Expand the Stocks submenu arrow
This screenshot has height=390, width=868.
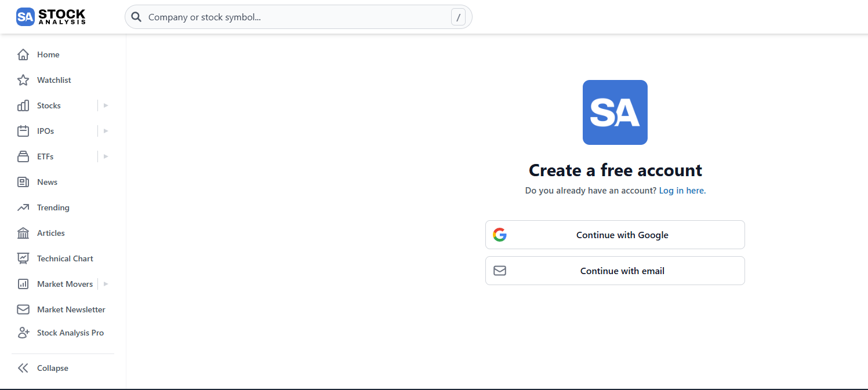(x=106, y=105)
